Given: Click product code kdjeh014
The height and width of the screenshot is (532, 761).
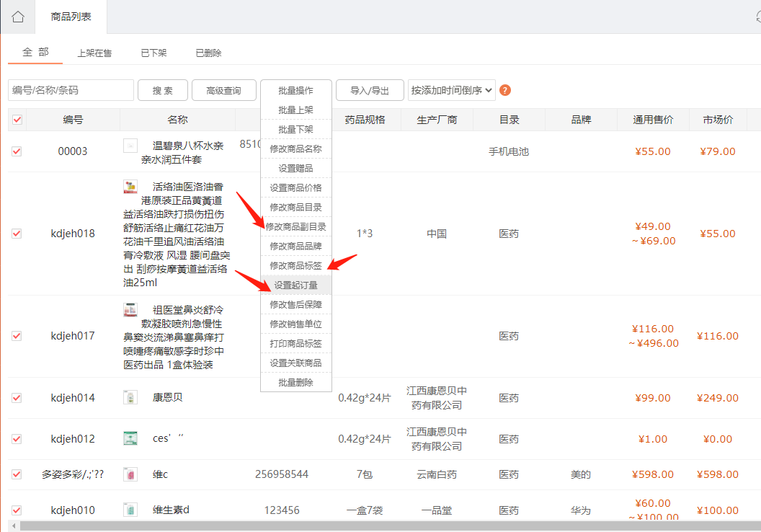Looking at the screenshot, I should (x=73, y=398).
